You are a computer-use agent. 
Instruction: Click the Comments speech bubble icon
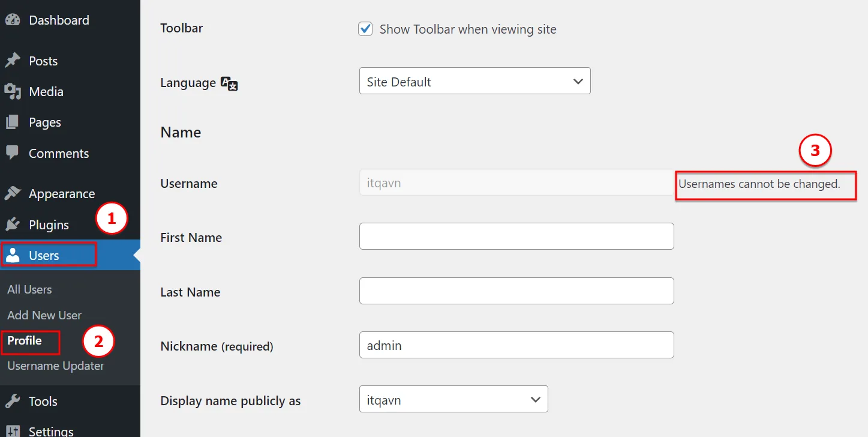pyautogui.click(x=12, y=152)
